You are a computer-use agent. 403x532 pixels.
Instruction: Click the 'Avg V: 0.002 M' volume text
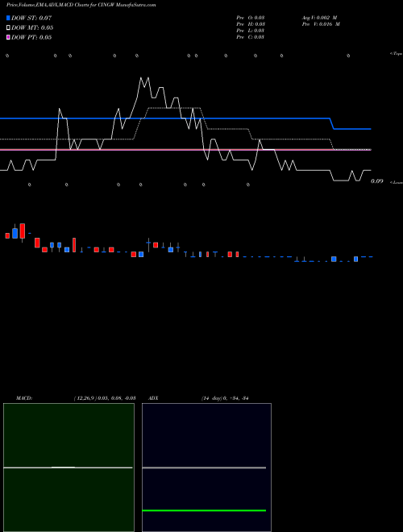pyautogui.click(x=319, y=18)
